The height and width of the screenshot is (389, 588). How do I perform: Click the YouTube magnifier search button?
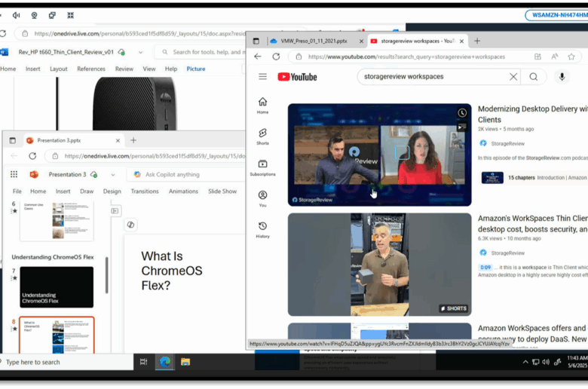point(533,77)
